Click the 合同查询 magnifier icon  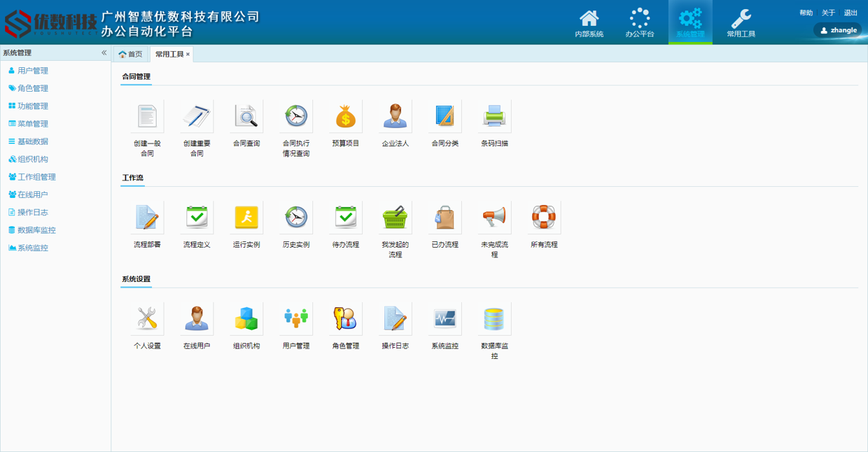246,117
